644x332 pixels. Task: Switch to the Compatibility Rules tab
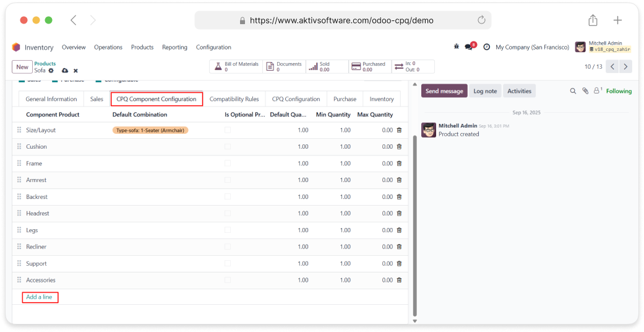point(234,99)
